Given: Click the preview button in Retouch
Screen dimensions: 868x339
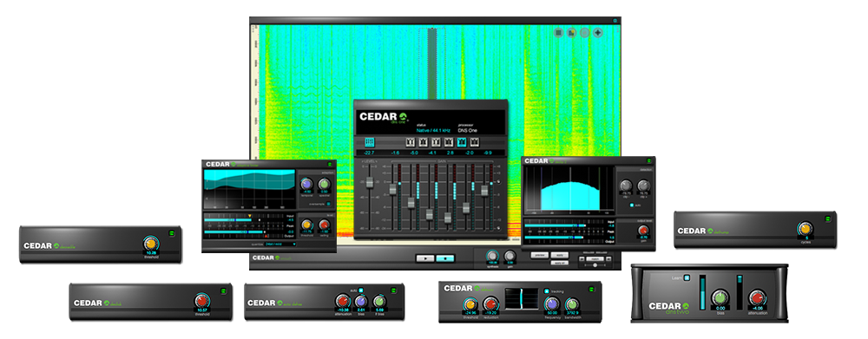Looking at the screenshot, I should [540, 255].
